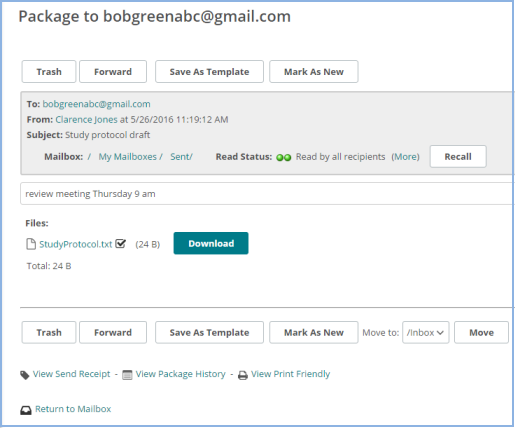515x428 pixels.
Task: Click the top Forward button
Action: tap(113, 72)
